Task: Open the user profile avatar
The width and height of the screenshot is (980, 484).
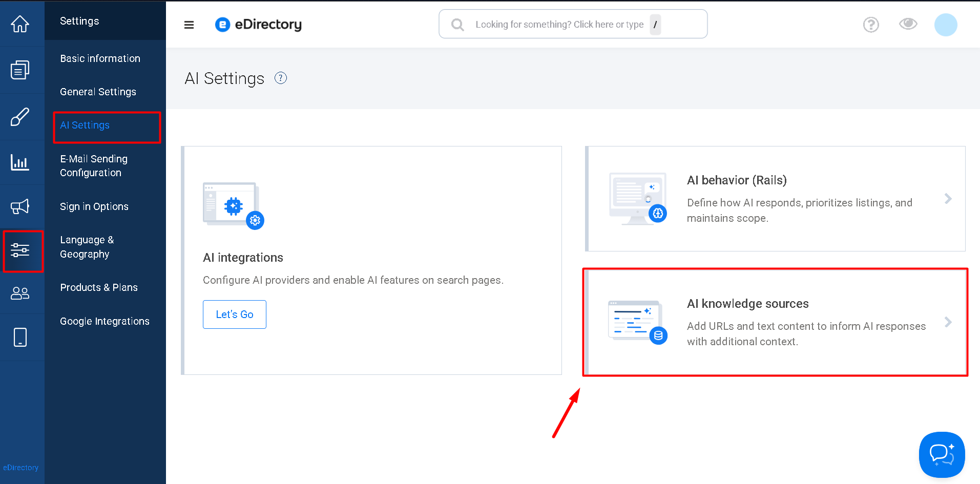Action: [946, 25]
